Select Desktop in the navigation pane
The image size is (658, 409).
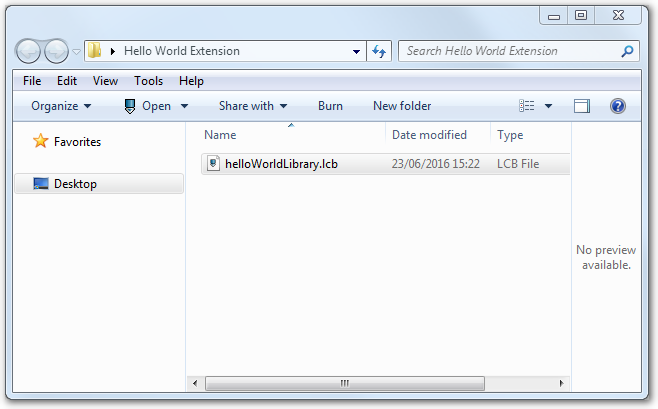[75, 184]
